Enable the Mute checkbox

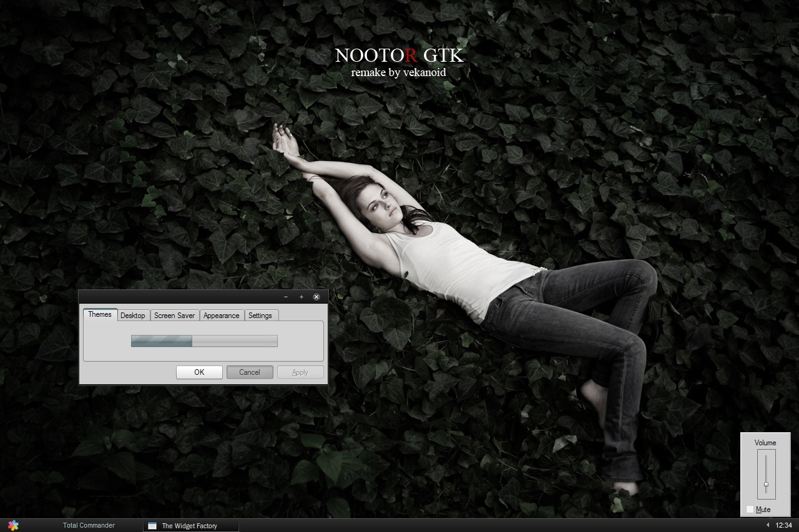pyautogui.click(x=749, y=509)
